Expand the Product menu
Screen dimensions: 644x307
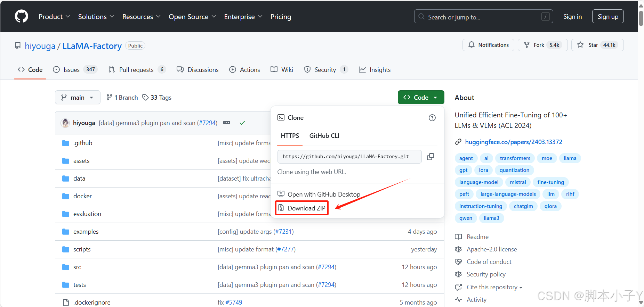[x=54, y=17]
